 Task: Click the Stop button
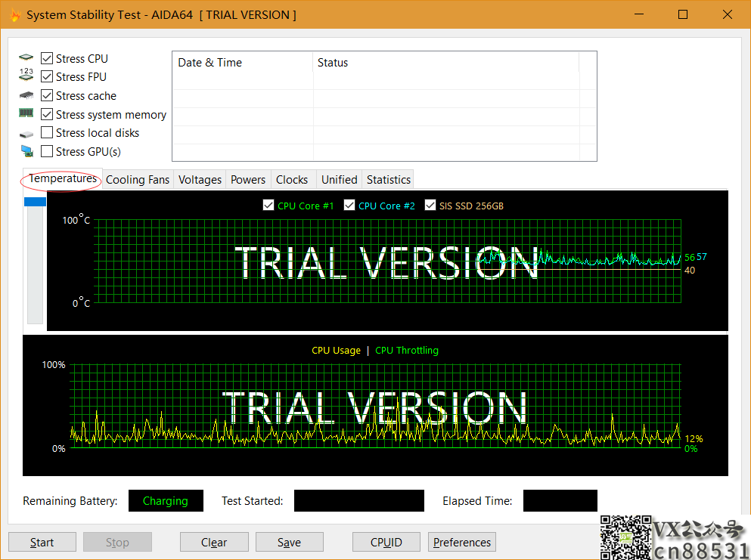pyautogui.click(x=117, y=542)
